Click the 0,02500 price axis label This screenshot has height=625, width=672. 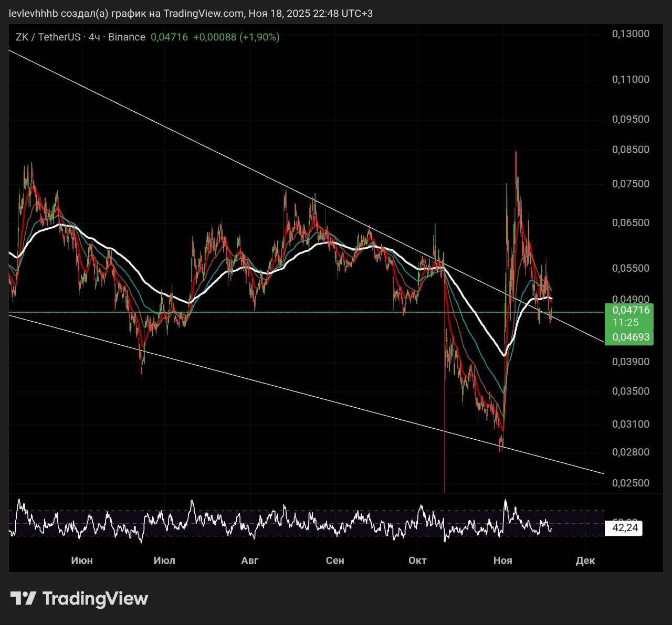[x=631, y=483]
